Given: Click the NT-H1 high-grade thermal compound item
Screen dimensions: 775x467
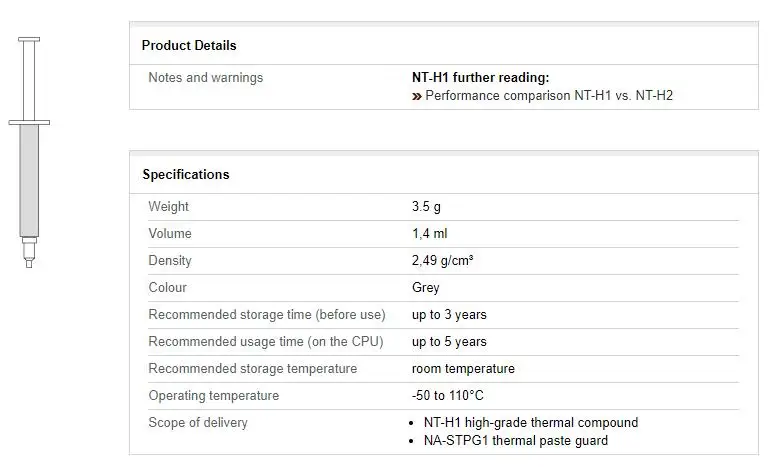Looking at the screenshot, I should [x=532, y=423].
